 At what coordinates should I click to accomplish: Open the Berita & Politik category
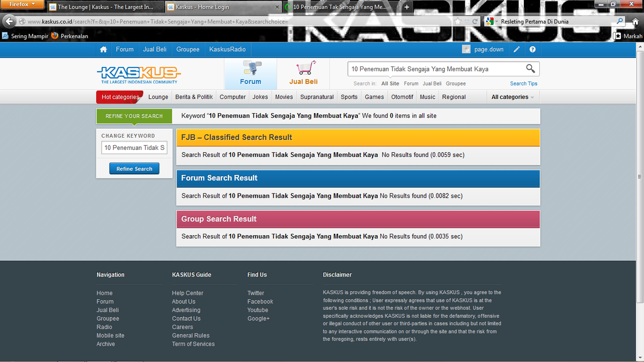pos(194,97)
